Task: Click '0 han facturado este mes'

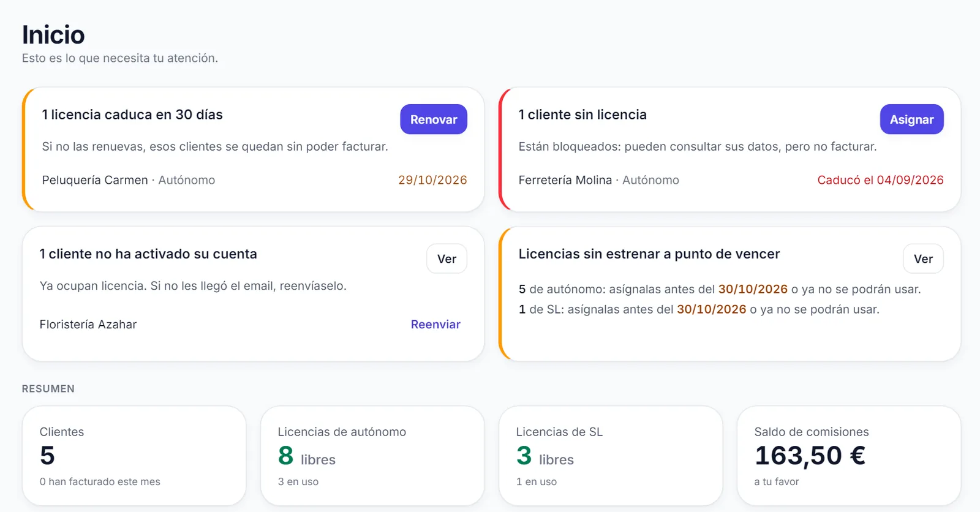Action: 100,482
